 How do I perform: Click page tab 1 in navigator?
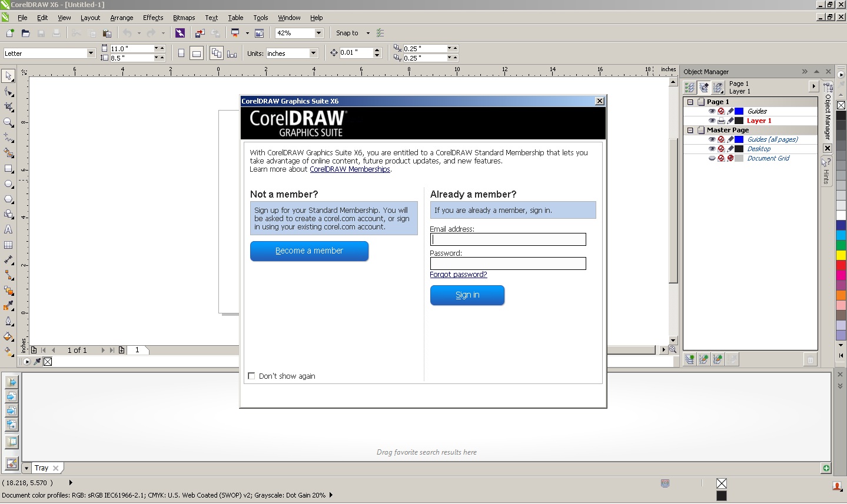[137, 350]
